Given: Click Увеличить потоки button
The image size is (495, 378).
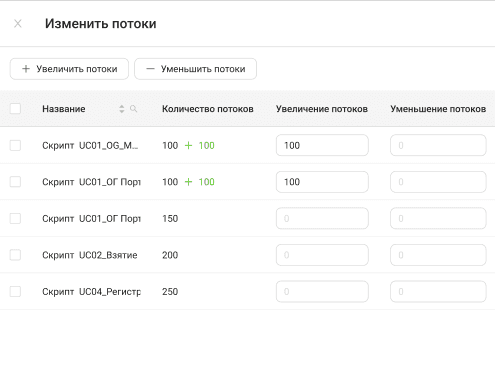Looking at the screenshot, I should click(x=69, y=69).
